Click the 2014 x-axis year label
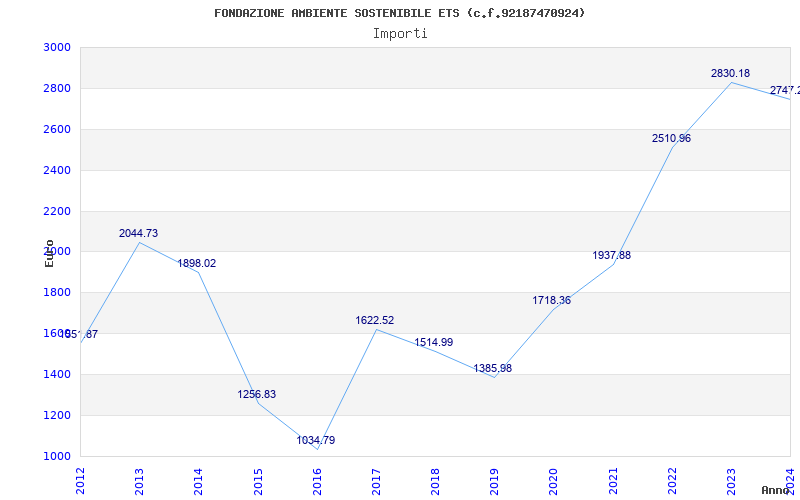800x500 pixels. pos(198,481)
